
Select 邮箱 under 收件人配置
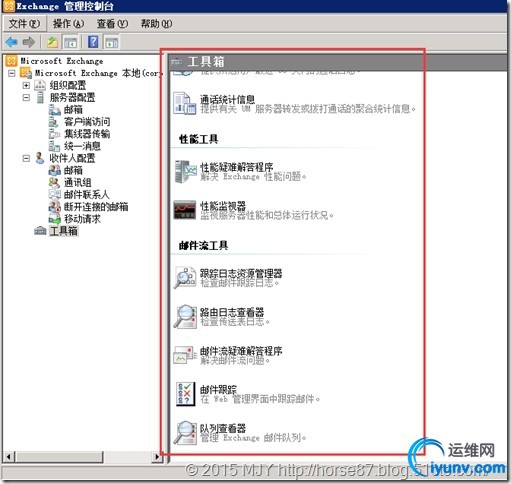(x=73, y=170)
